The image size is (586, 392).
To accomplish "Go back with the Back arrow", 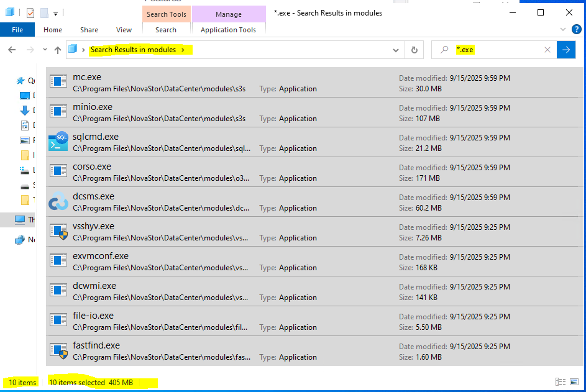I will click(x=12, y=50).
